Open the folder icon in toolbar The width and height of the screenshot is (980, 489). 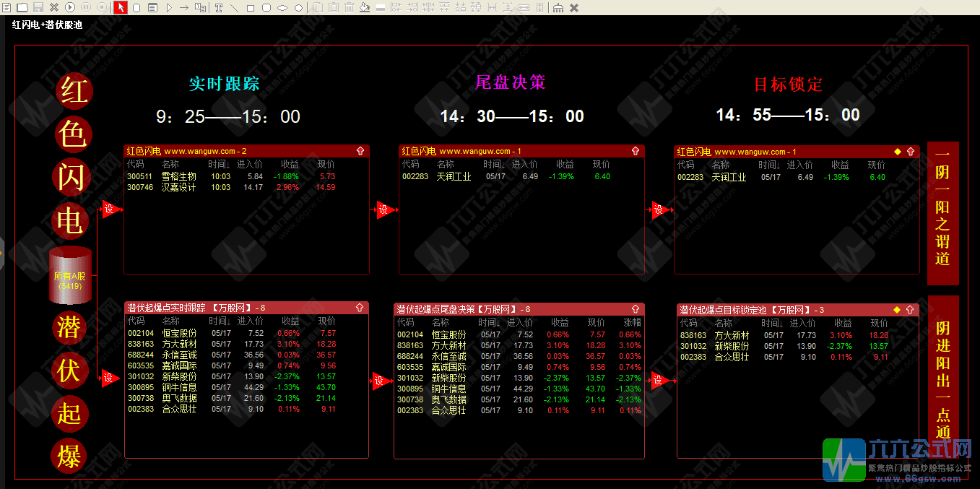[x=22, y=7]
